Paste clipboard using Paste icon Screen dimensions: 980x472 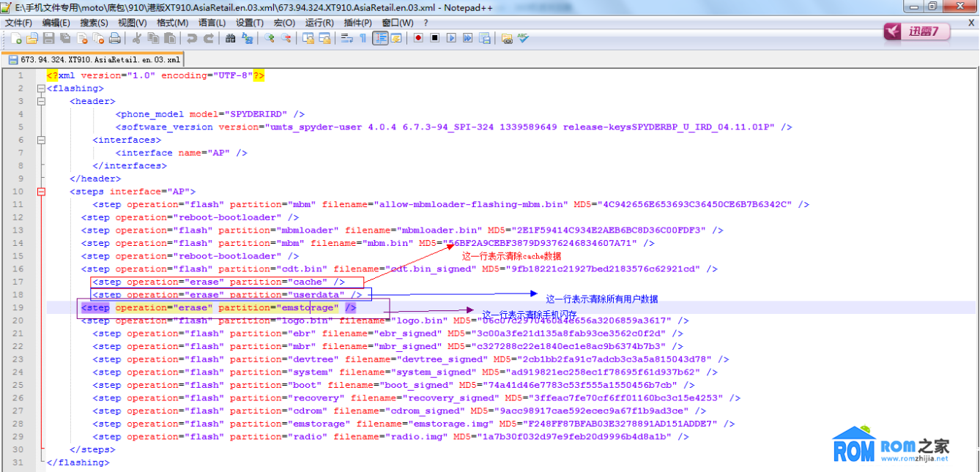170,38
